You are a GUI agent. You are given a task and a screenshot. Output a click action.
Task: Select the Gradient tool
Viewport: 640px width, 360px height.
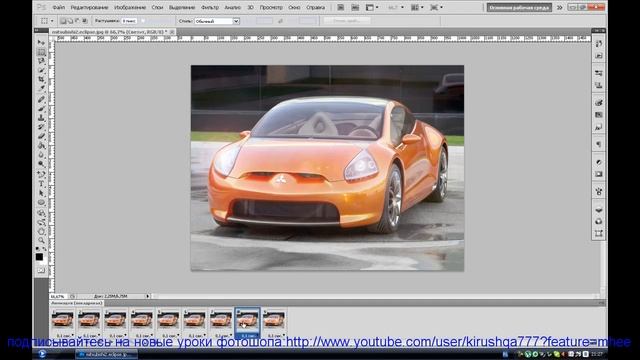[41, 145]
